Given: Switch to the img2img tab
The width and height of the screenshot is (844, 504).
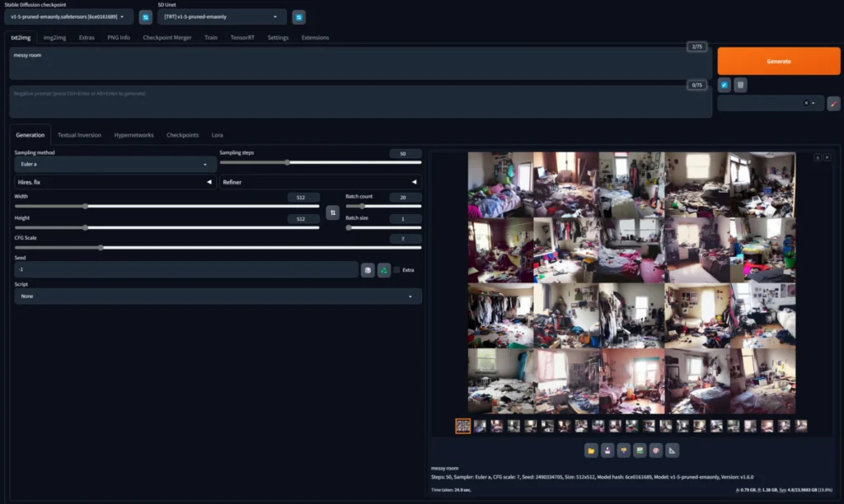Looking at the screenshot, I should (x=55, y=38).
